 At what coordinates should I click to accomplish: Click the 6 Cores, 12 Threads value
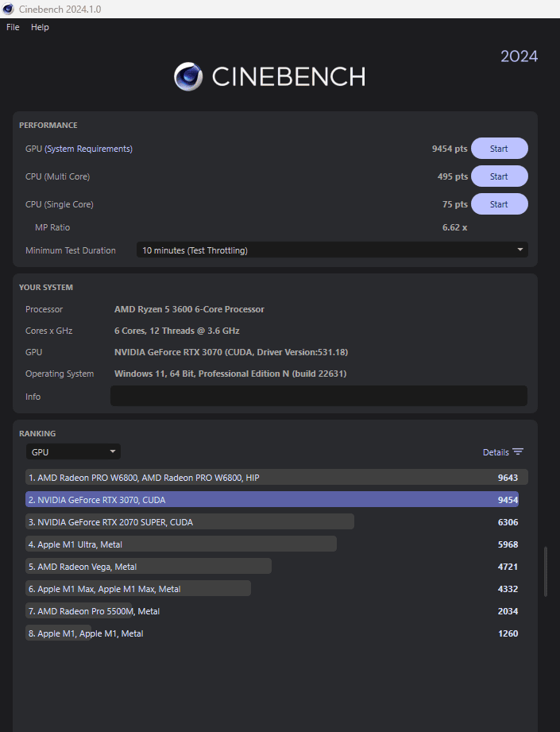point(177,331)
